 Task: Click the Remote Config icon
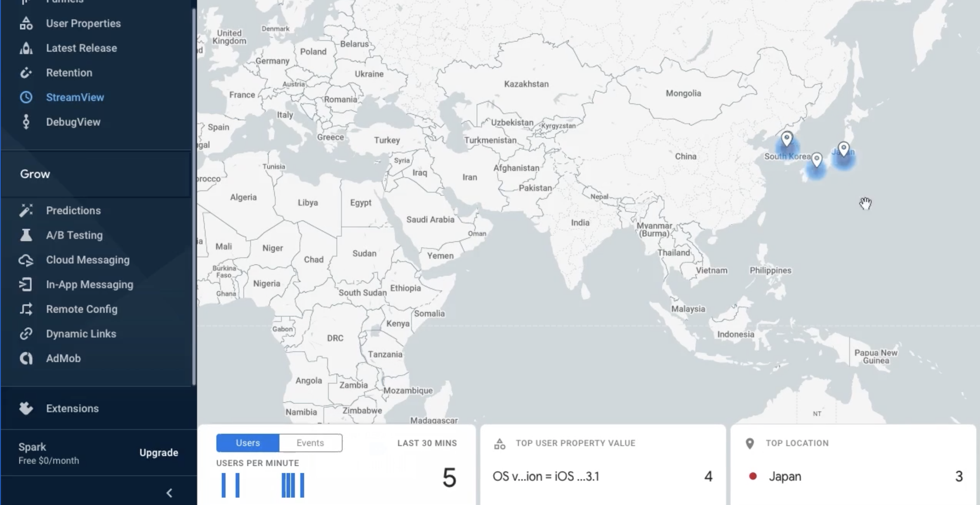coord(26,309)
